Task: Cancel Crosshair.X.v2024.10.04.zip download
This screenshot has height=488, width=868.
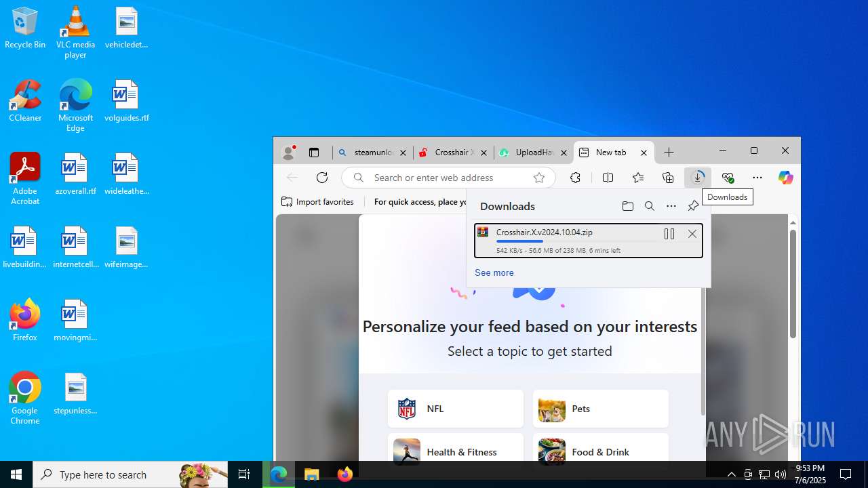Action: click(692, 234)
